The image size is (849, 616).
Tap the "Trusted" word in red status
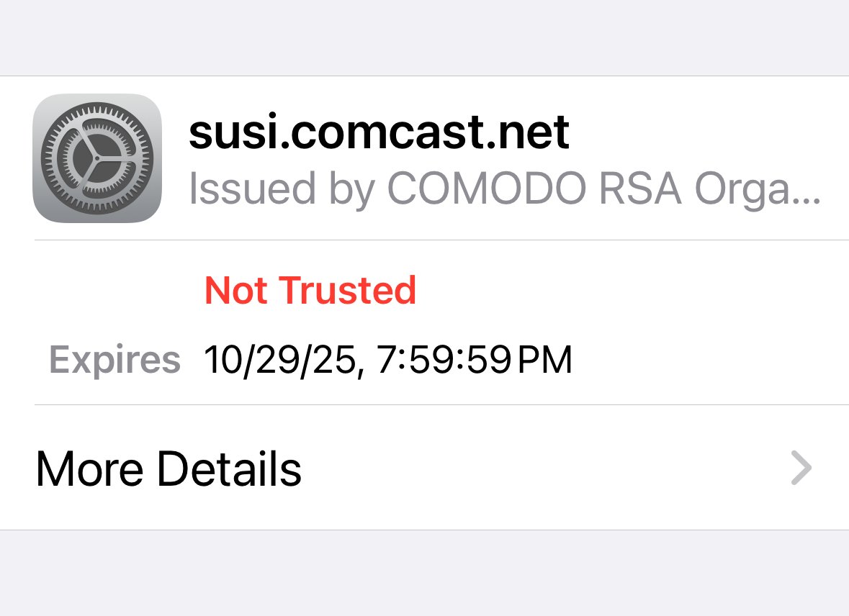[x=347, y=291]
